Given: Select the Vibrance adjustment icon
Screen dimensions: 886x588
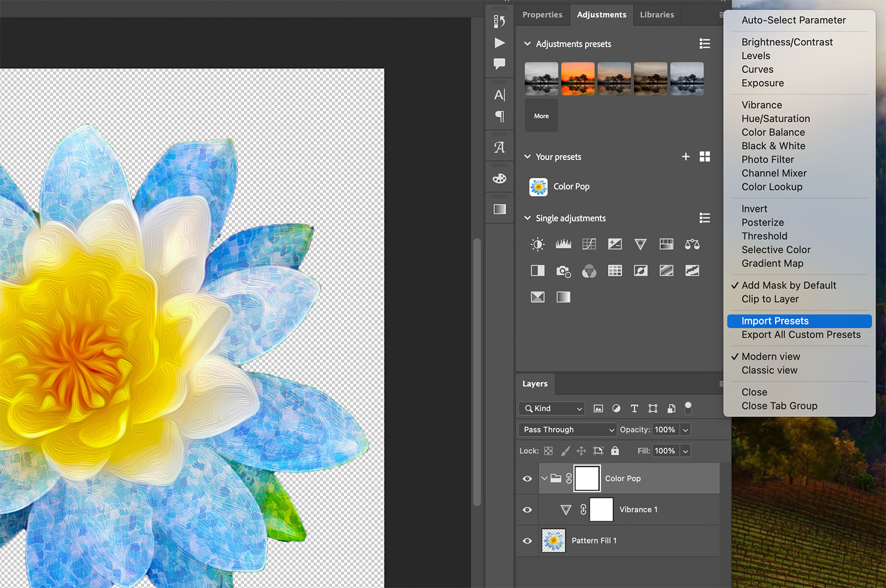Looking at the screenshot, I should tap(640, 244).
